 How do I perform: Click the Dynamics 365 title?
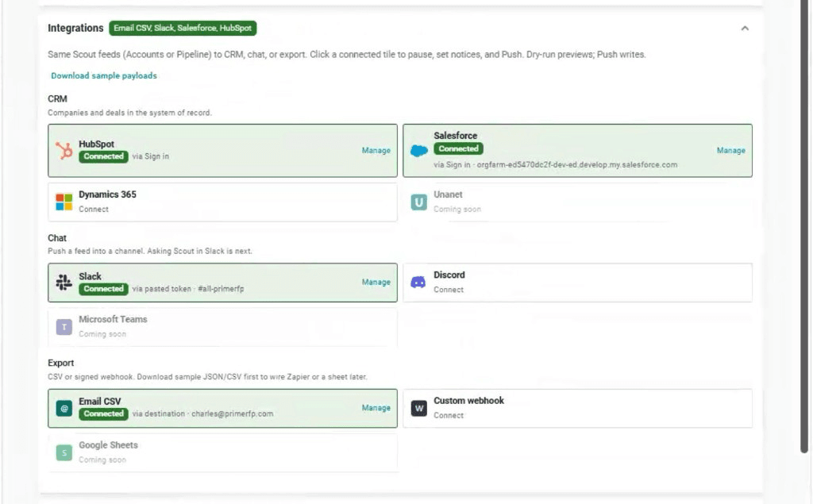pos(107,194)
